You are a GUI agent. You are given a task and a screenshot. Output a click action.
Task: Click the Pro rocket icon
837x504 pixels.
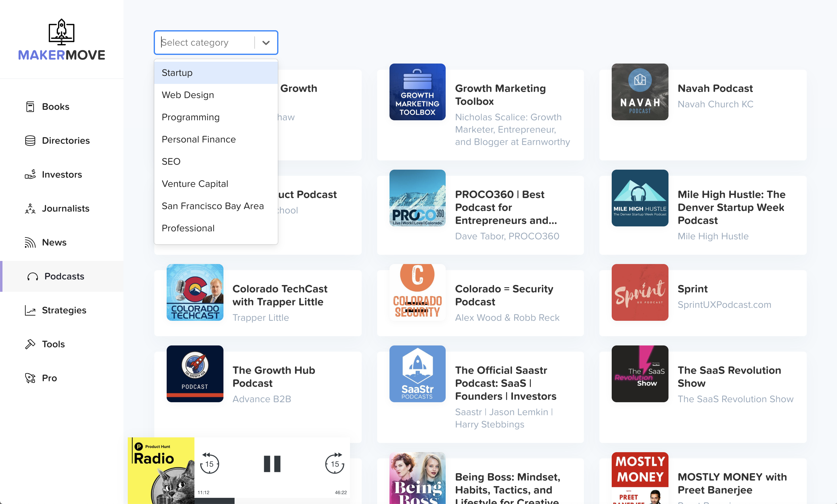click(30, 378)
